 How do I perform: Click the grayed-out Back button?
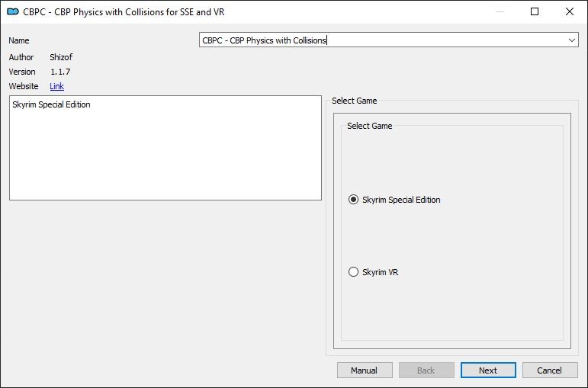pos(426,370)
